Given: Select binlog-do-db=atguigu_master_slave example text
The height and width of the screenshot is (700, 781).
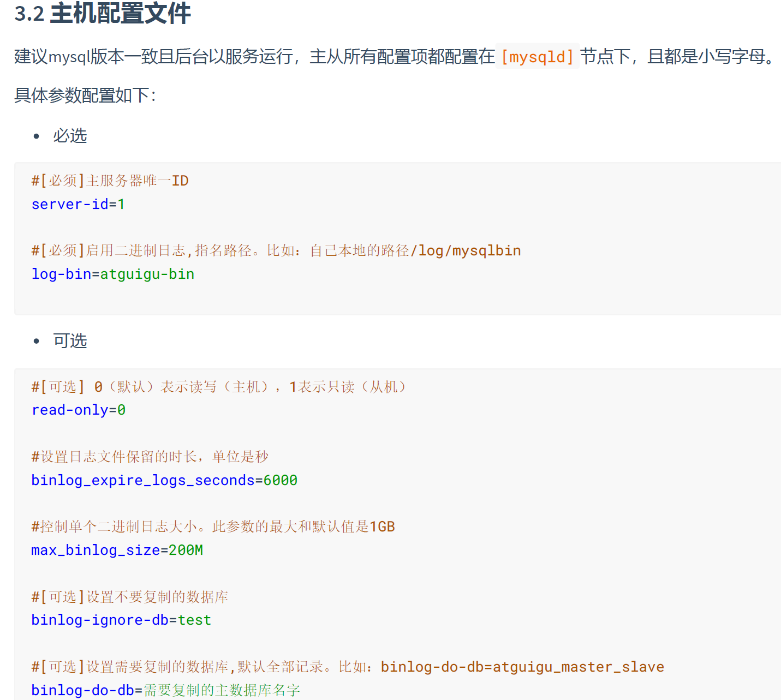Looking at the screenshot, I should point(522,666).
